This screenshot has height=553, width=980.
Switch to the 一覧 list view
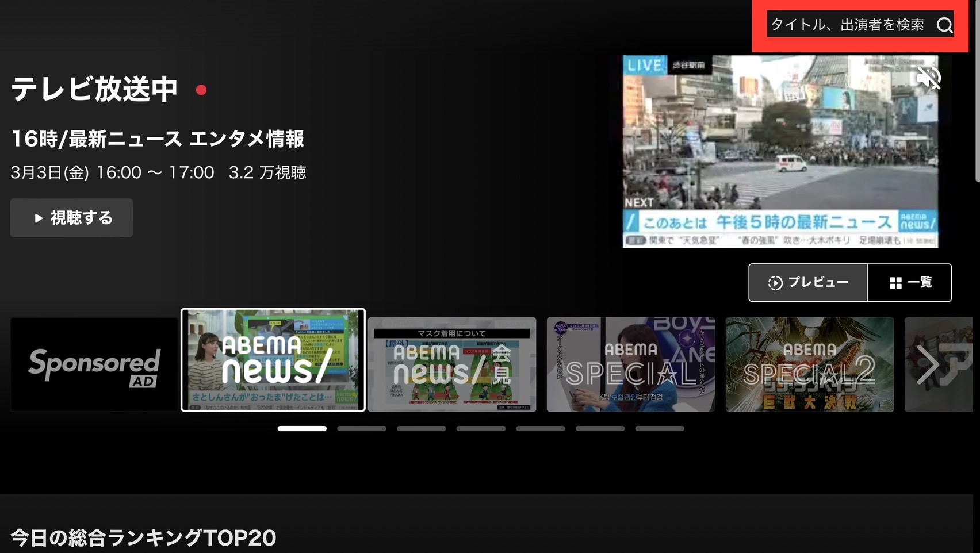[909, 282]
